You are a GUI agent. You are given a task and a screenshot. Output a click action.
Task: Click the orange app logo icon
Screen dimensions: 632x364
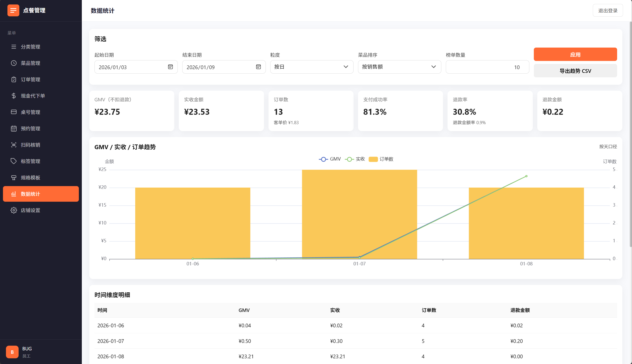(x=13, y=10)
